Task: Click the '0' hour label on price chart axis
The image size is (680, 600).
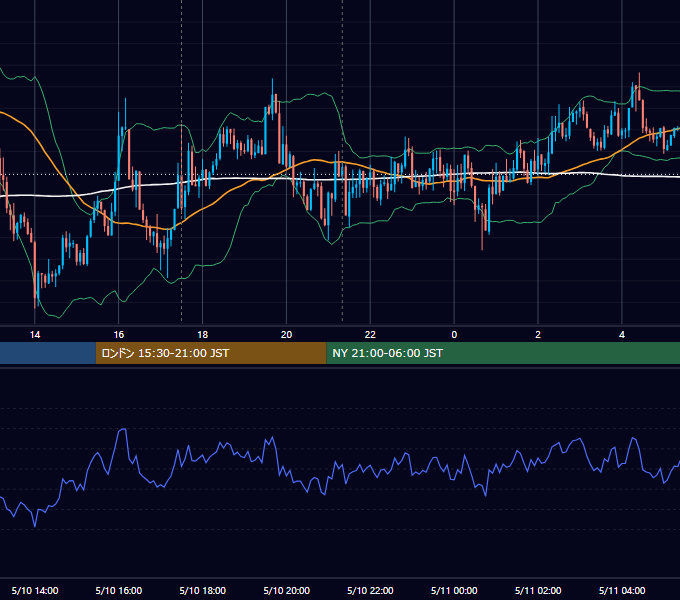Action: [454, 335]
